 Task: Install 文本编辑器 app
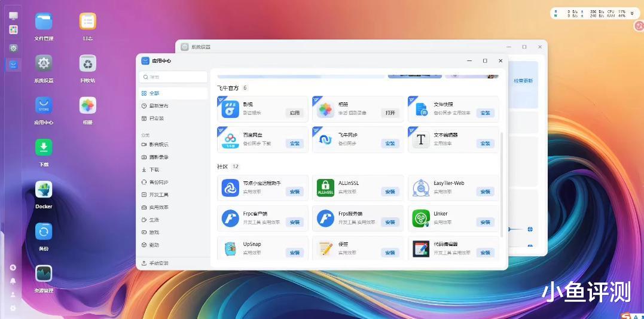(486, 144)
